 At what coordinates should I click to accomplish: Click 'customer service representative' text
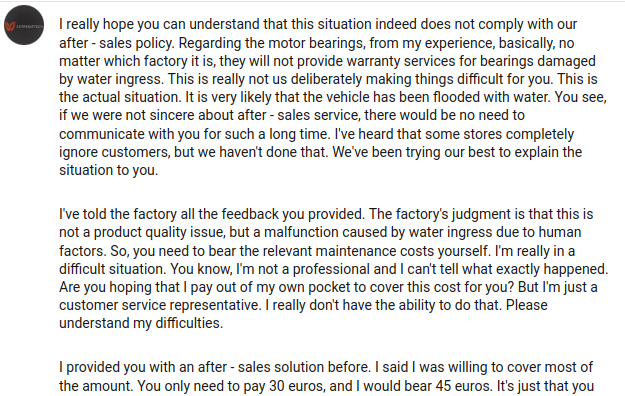click(x=159, y=305)
